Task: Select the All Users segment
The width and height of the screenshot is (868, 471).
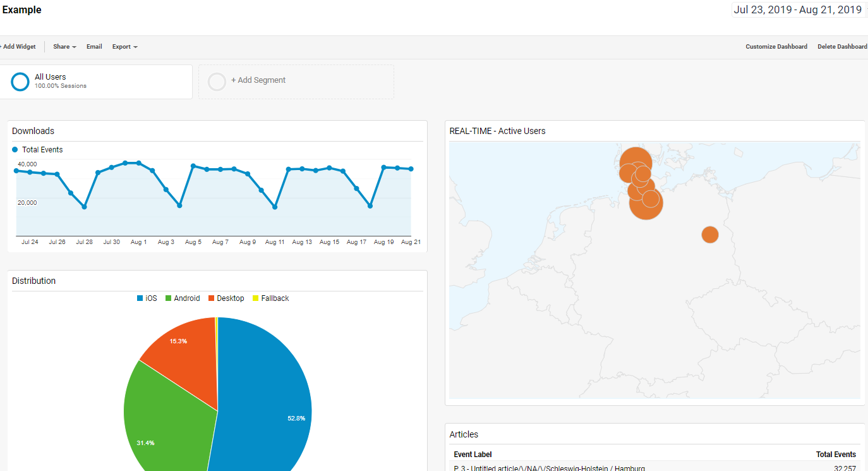Action: [x=96, y=82]
